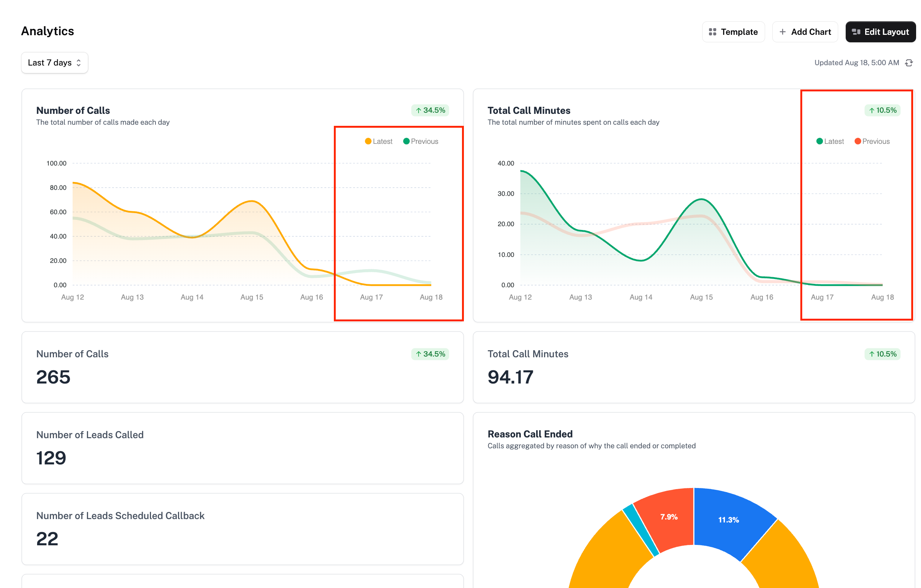Open the Template button

point(733,32)
